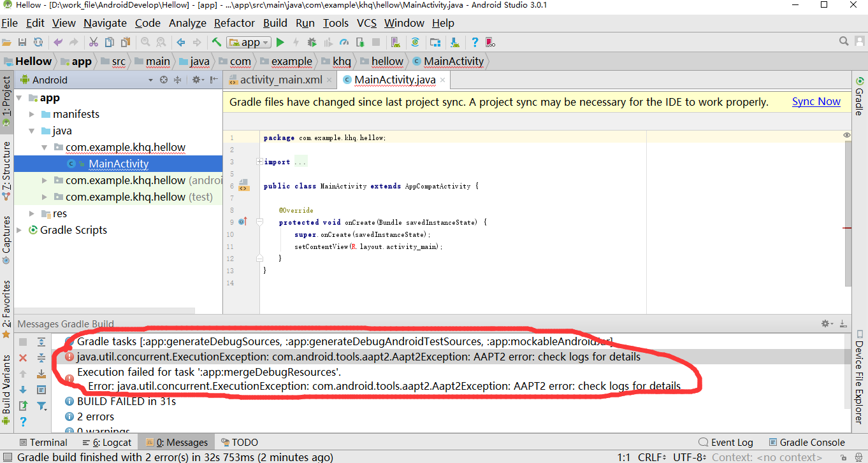Open the AVD Manager icon
Viewport: 868px width, 463px height.
tap(395, 42)
